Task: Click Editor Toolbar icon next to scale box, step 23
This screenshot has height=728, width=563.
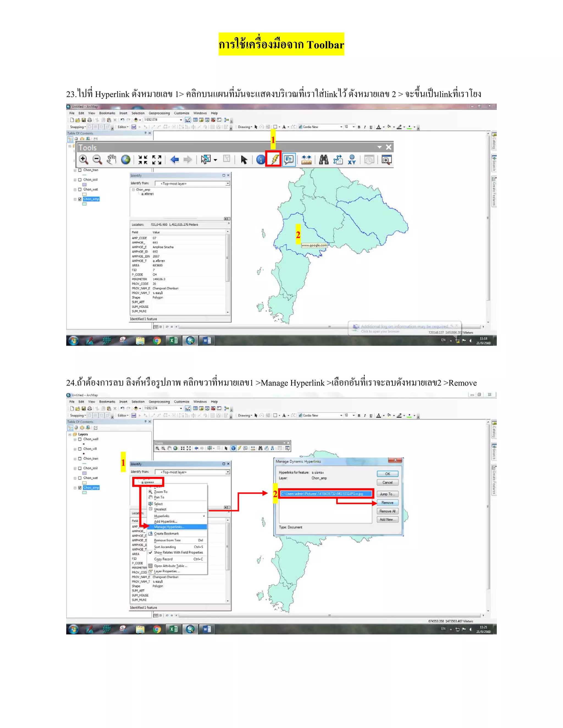Action: coord(187,120)
